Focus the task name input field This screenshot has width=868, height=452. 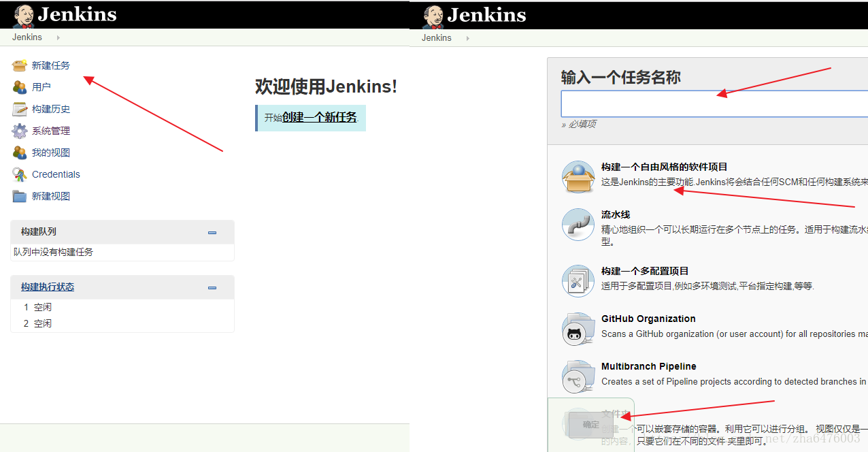point(714,103)
